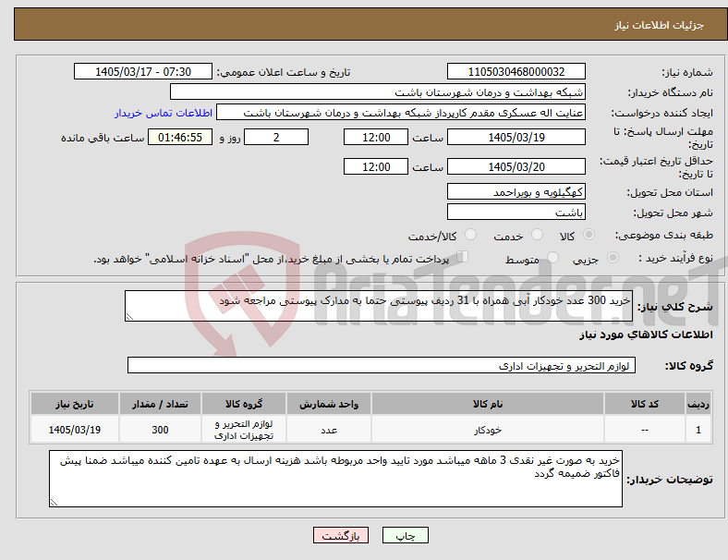Click the چاپ print button
Image resolution: width=728 pixels, height=560 pixels.
(406, 535)
